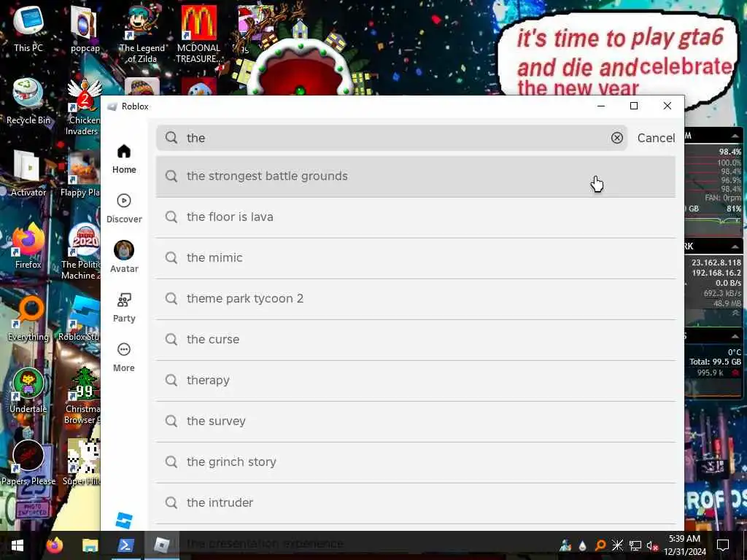Collapse the drive section of the monitor gadget
747x560 pixels.
click(735, 336)
